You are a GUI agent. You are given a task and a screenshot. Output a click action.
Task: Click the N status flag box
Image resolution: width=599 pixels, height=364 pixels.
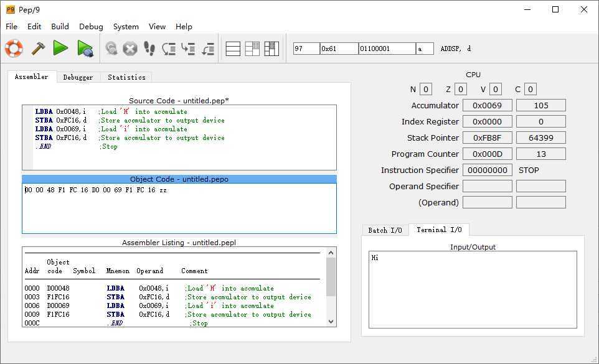point(425,89)
